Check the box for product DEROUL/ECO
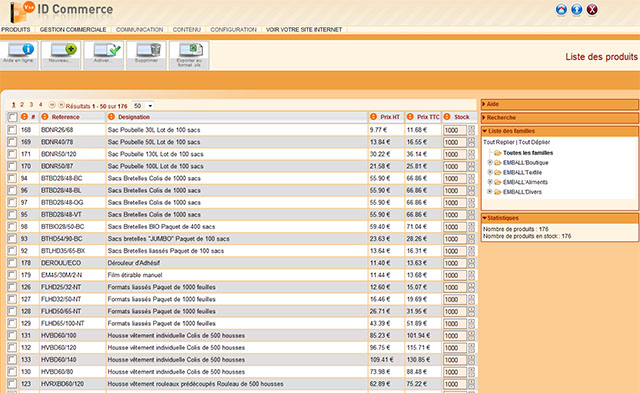Image resolution: width=640 pixels, height=393 pixels. tap(12, 263)
